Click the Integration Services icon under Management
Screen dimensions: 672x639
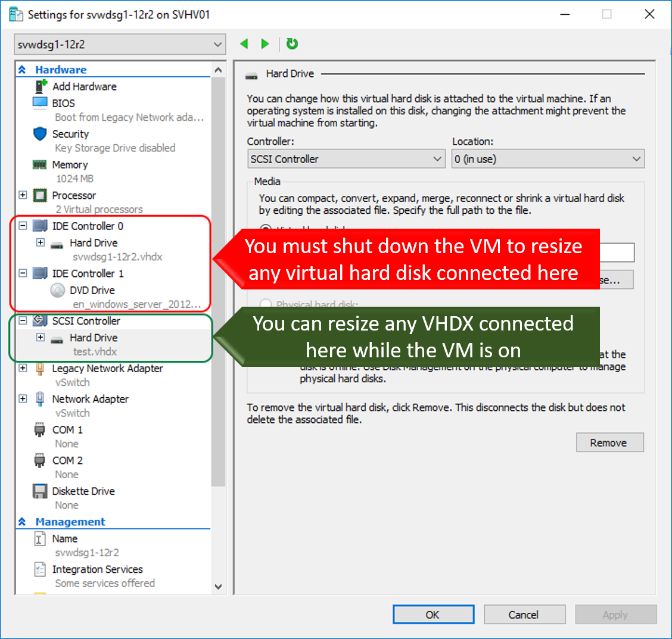tap(39, 569)
